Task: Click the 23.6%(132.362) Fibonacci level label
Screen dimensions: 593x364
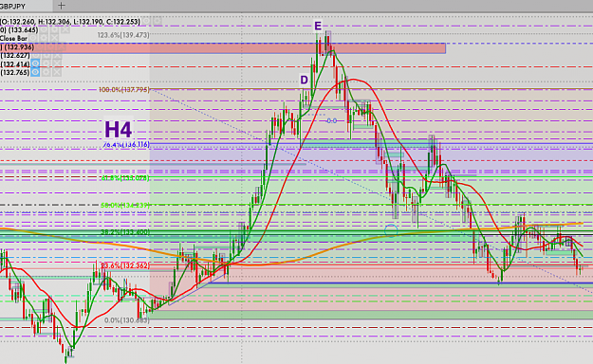Action: click(125, 265)
